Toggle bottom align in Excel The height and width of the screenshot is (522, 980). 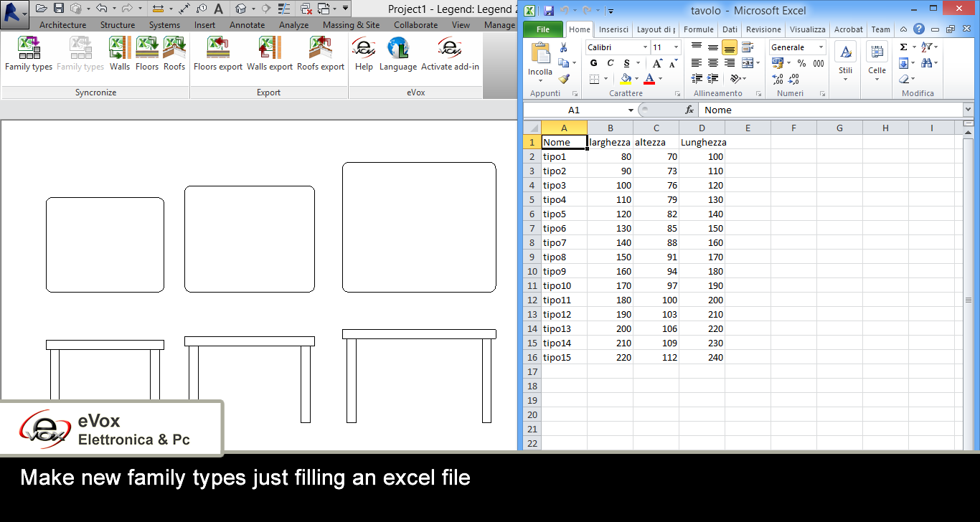tap(730, 47)
